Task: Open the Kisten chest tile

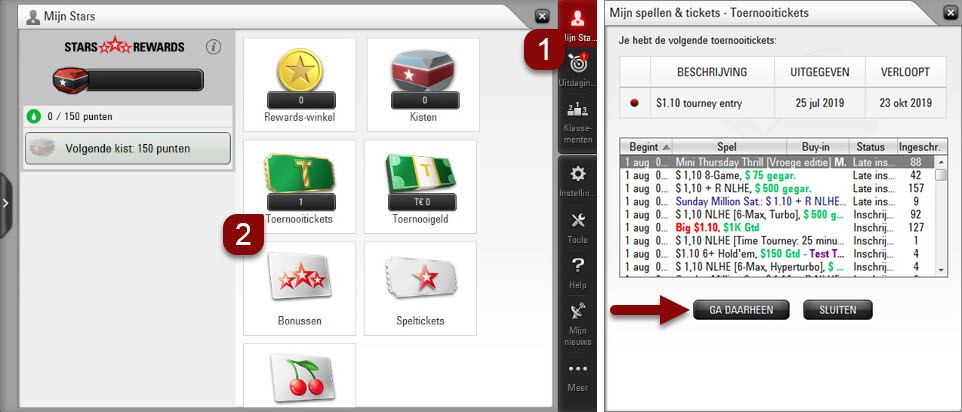Action: [423, 85]
